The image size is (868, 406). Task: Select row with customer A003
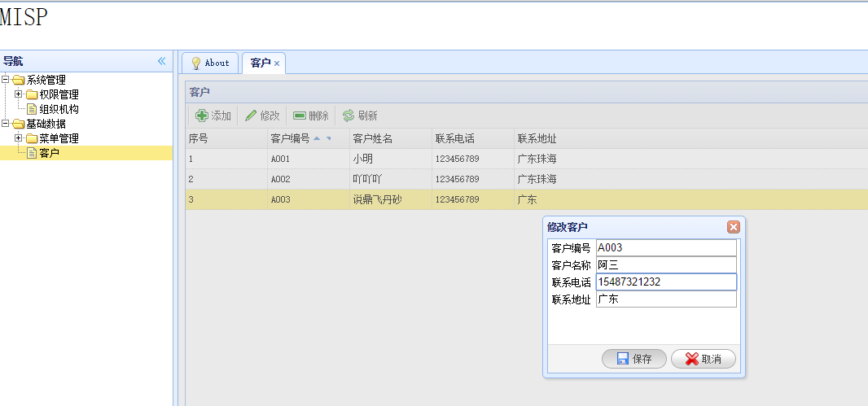(527, 199)
